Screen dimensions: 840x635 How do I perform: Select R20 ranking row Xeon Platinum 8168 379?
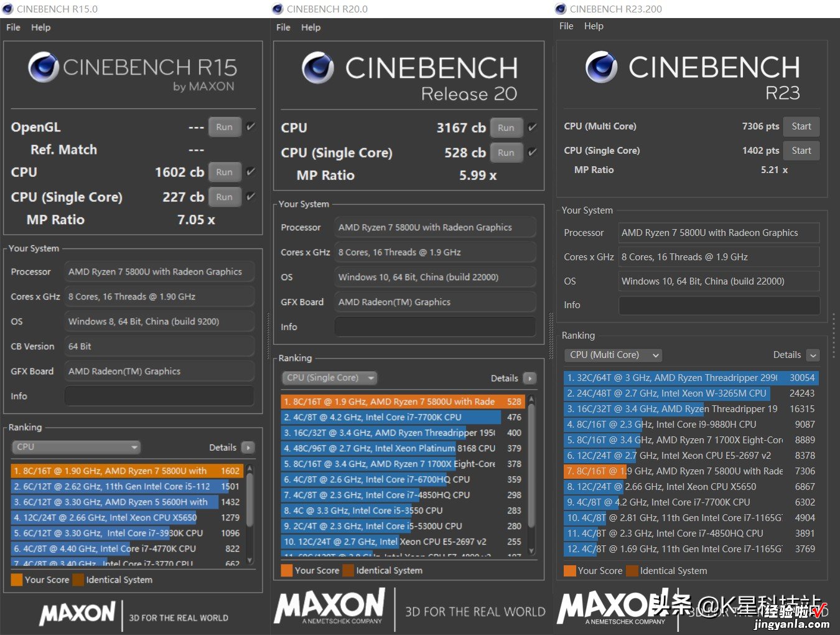pyautogui.click(x=403, y=449)
